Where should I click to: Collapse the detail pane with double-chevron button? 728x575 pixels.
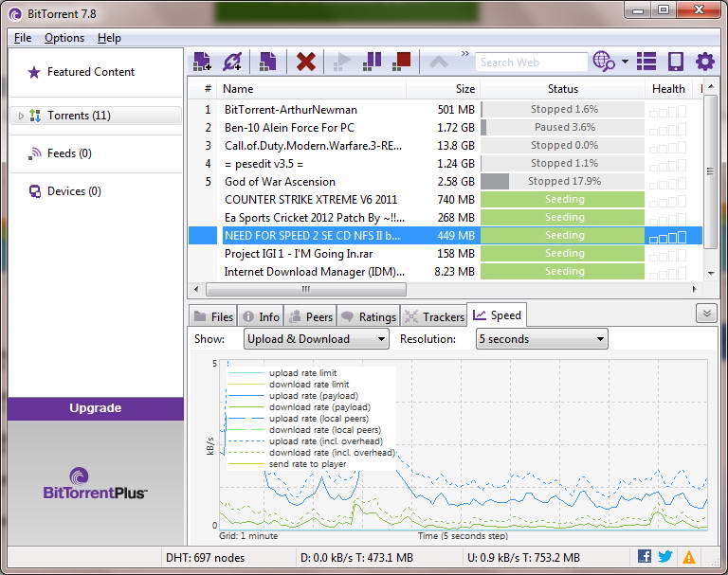click(x=707, y=314)
